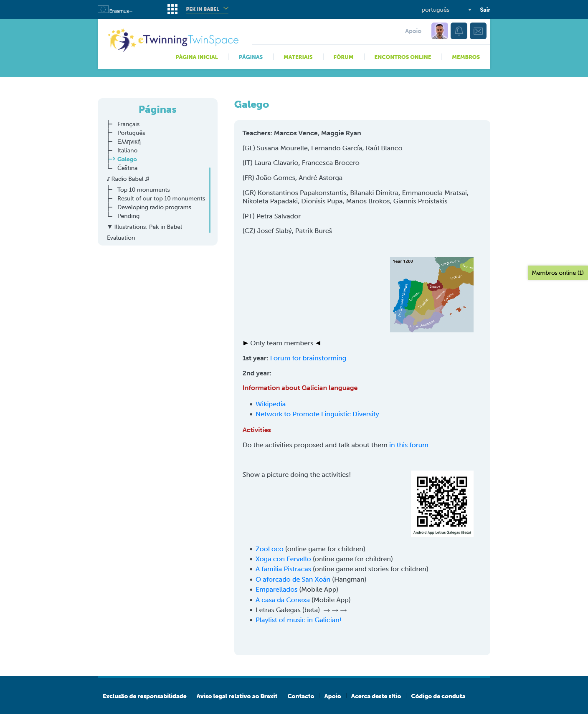
Task: Open the Italiano page in sidebar
Action: (x=127, y=150)
